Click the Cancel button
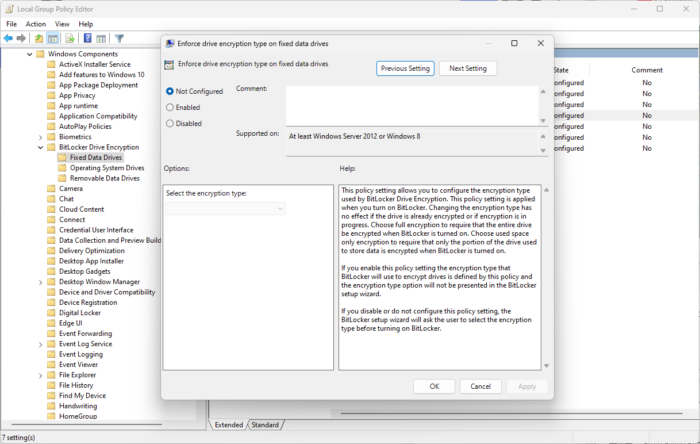This screenshot has width=700, height=444. [x=480, y=386]
